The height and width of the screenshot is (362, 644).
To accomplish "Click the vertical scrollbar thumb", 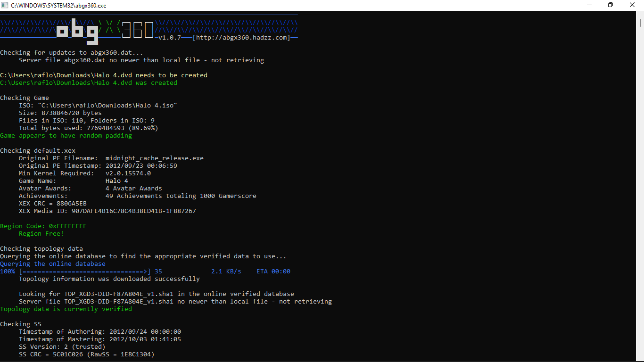I will click(x=640, y=22).
